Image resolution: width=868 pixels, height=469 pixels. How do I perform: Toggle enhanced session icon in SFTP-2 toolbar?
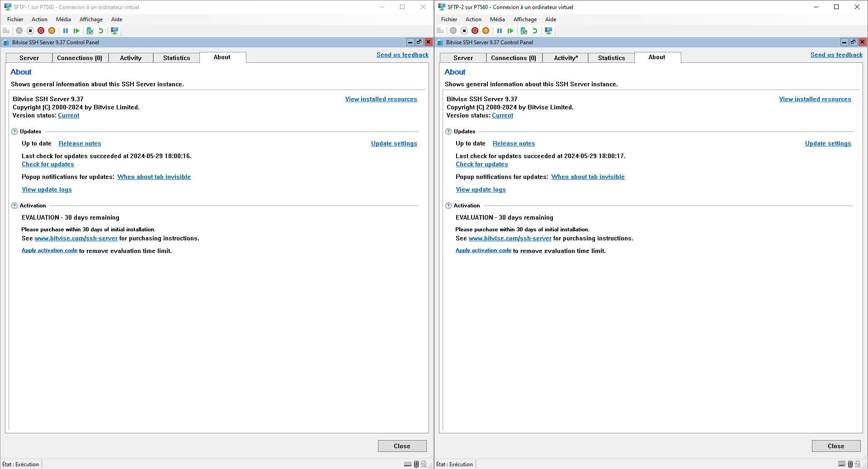548,31
